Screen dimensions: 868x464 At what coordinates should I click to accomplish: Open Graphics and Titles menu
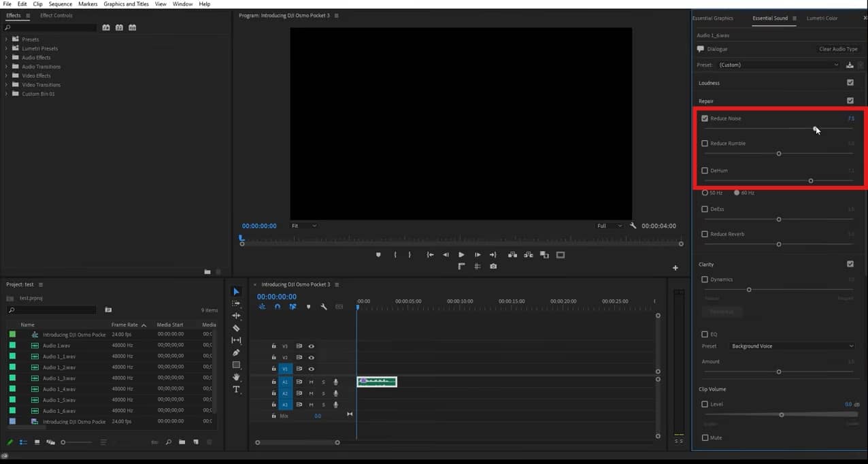click(126, 4)
